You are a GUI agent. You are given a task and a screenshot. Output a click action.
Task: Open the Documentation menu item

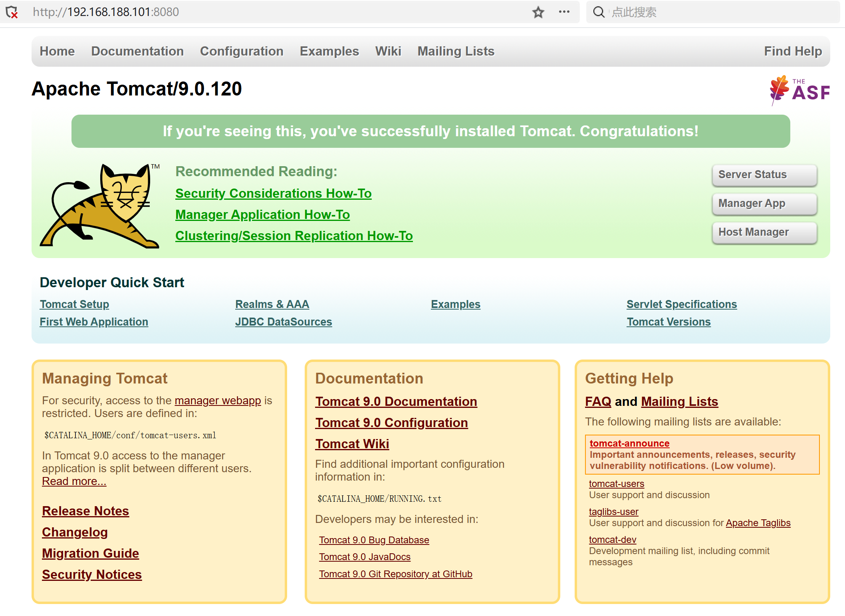[137, 51]
